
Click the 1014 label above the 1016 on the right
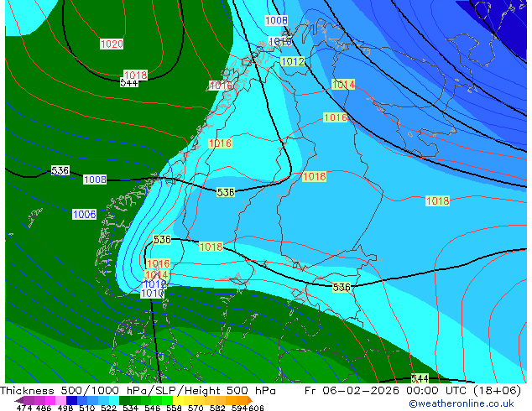(343, 85)
